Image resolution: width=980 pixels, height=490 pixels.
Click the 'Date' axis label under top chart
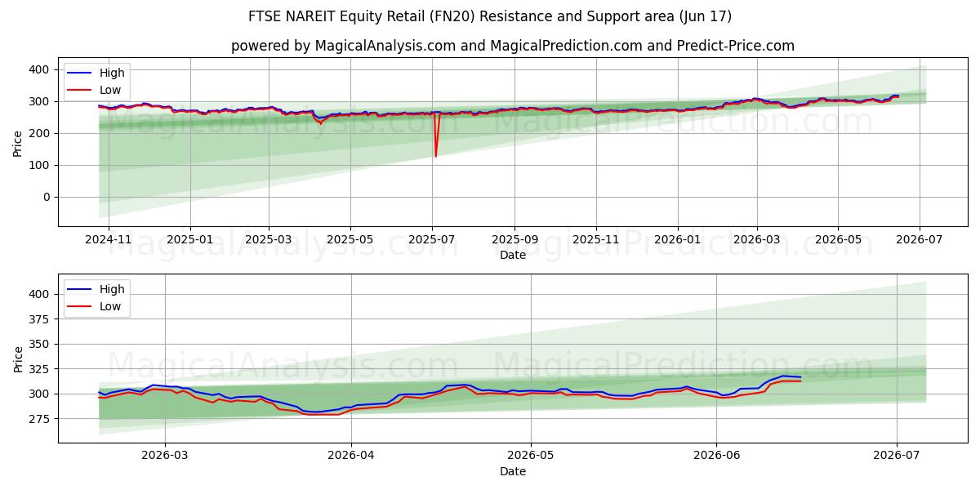point(513,256)
